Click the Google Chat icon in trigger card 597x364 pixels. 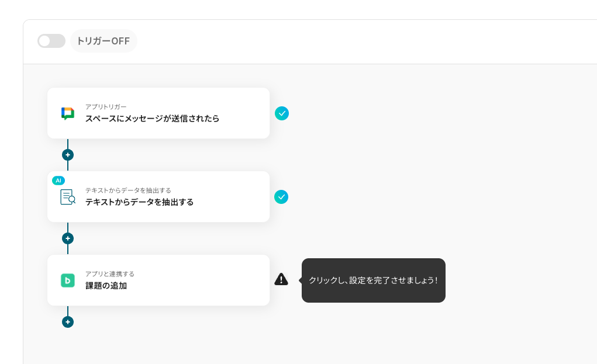coord(68,113)
